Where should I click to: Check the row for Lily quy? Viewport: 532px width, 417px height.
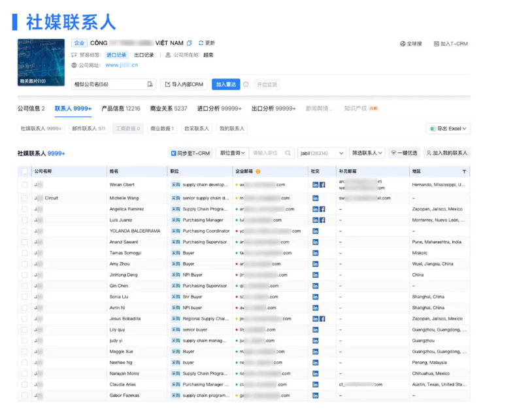24,330
